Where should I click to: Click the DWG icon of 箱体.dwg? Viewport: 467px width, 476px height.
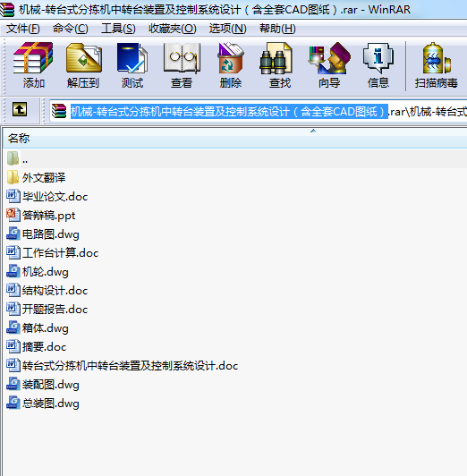13,327
